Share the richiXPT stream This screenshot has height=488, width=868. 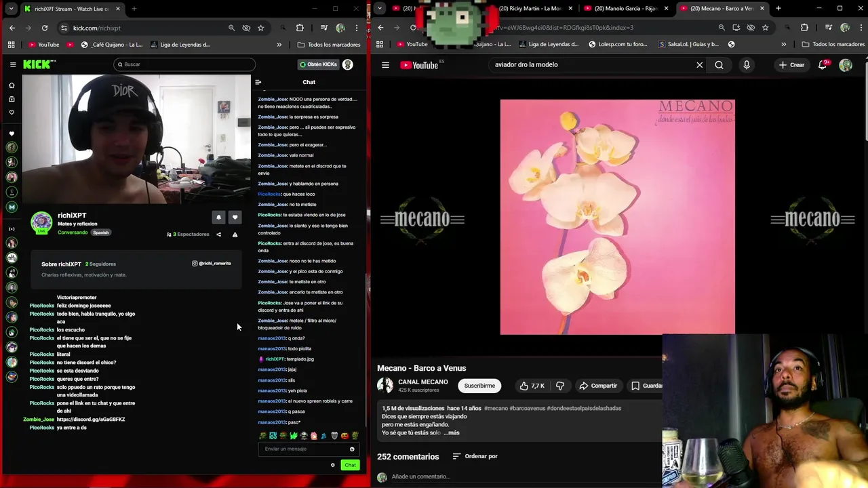click(x=218, y=235)
